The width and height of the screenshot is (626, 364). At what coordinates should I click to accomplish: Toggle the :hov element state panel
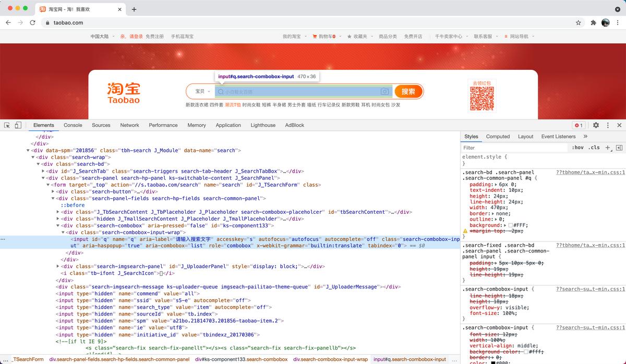(x=577, y=148)
